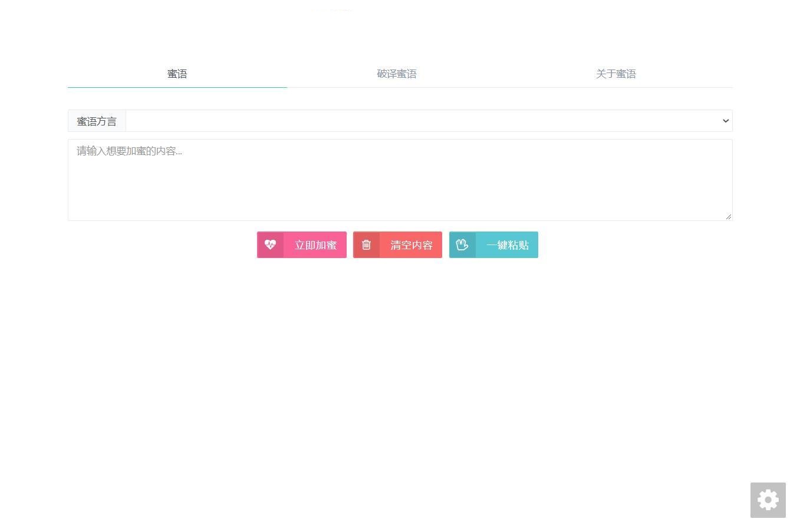The width and height of the screenshot is (800, 532).
Task: Click the 立即加蜜 encrypt button
Action: click(x=315, y=244)
